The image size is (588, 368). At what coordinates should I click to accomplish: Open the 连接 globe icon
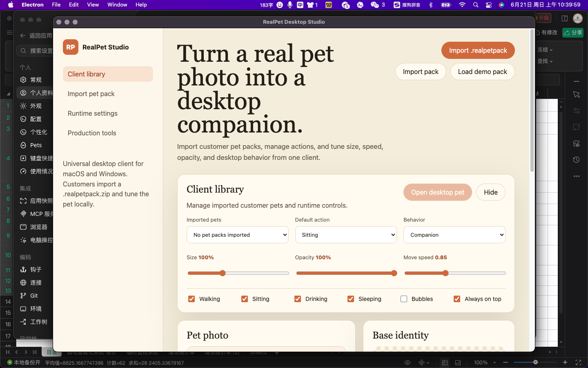23,283
